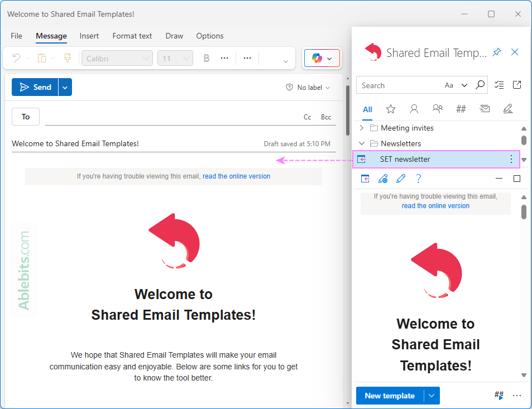Switch to the Draw ribbon tab
The image size is (532, 409).
(x=174, y=36)
